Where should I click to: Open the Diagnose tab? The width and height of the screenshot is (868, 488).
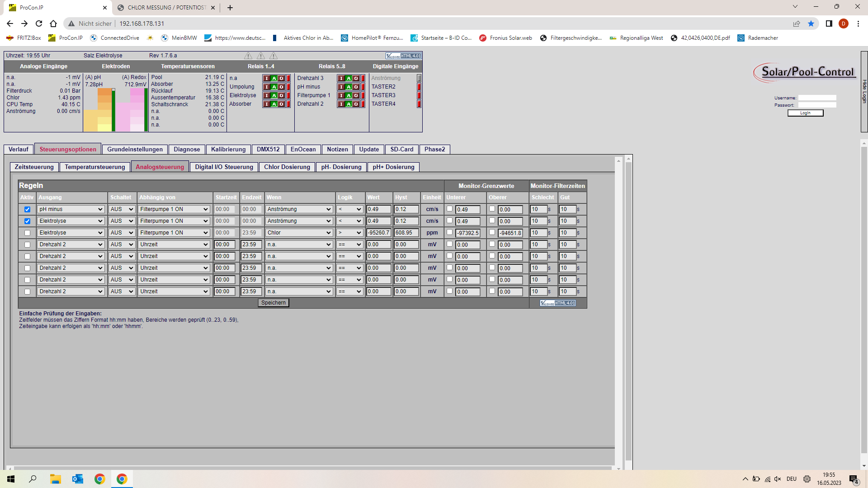coord(187,150)
